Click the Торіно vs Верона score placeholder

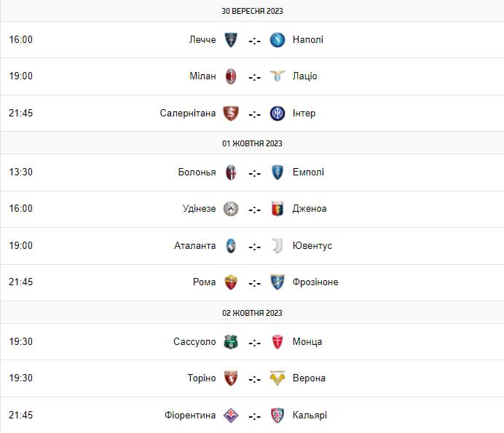tap(254, 379)
